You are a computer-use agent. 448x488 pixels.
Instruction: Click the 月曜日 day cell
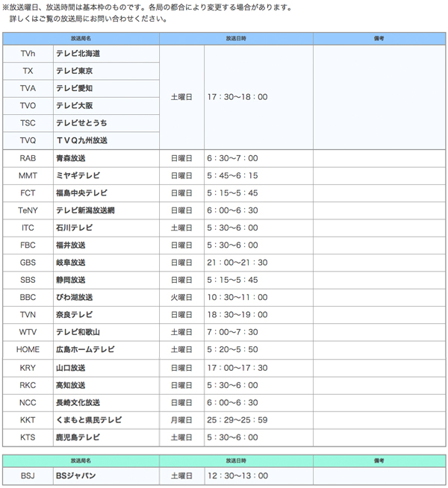click(x=181, y=420)
